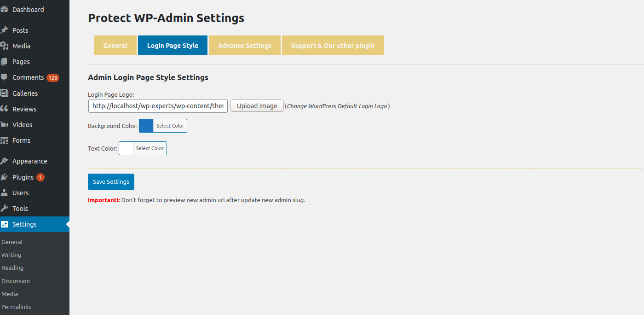Screen dimensions: 644x315
Task: Click the red Important! notice text
Action: point(104,200)
